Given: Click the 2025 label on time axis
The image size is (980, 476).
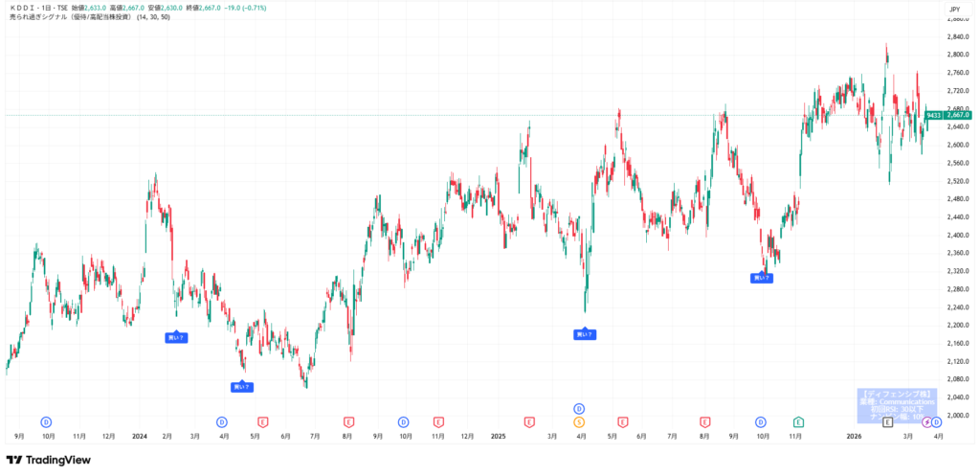Looking at the screenshot, I should coord(498,436).
